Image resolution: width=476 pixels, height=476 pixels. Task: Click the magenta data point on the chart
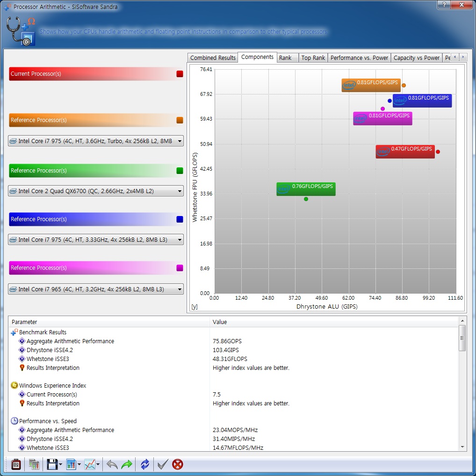pos(383,108)
